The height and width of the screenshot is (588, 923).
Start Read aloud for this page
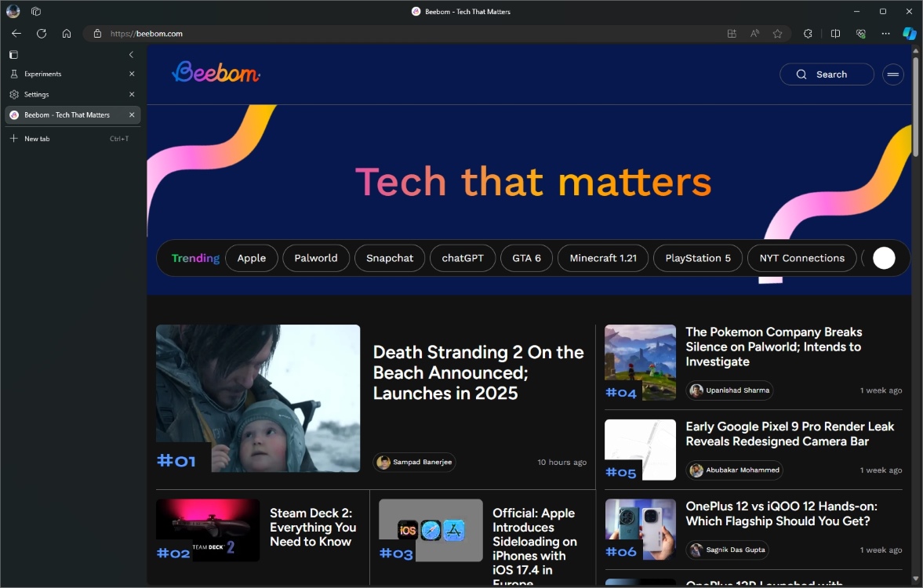click(x=754, y=34)
